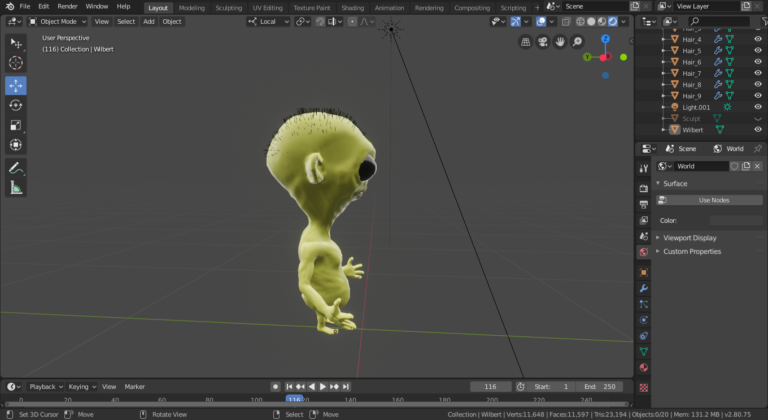Hide Hair_6 with its eye icon
Screen dimensions: 768x420
(758, 62)
